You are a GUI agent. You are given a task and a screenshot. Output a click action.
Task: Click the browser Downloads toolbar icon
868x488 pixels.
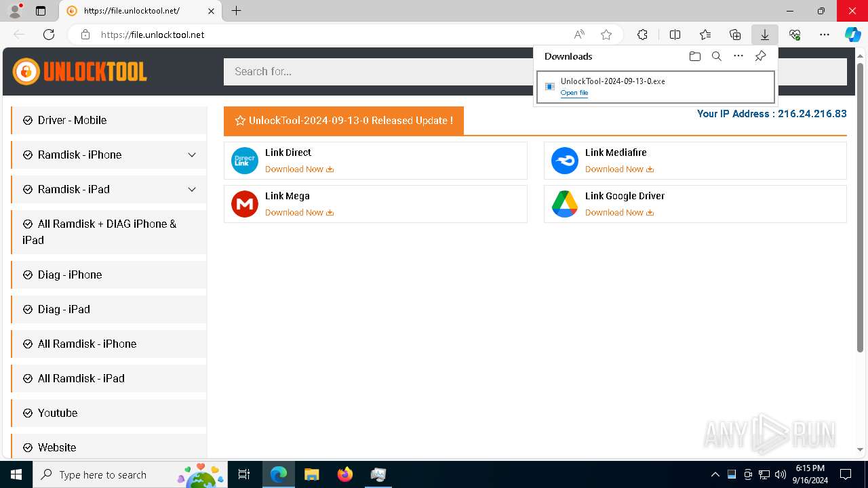click(x=764, y=35)
